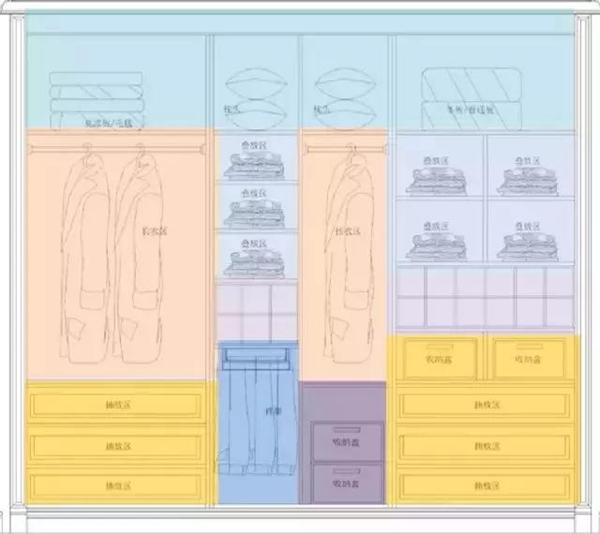Click the 换季被/毛毯 label in the top-left compartment

pyautogui.click(x=109, y=123)
